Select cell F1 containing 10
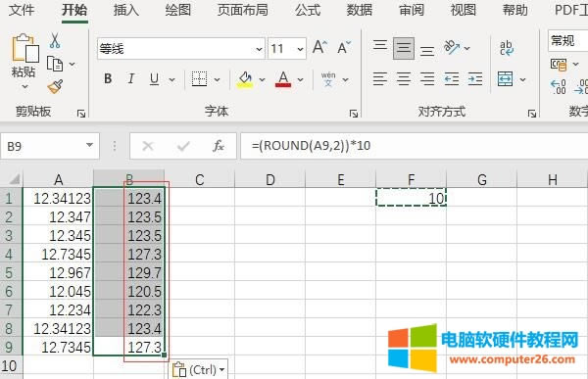The image size is (588, 379). (411, 197)
